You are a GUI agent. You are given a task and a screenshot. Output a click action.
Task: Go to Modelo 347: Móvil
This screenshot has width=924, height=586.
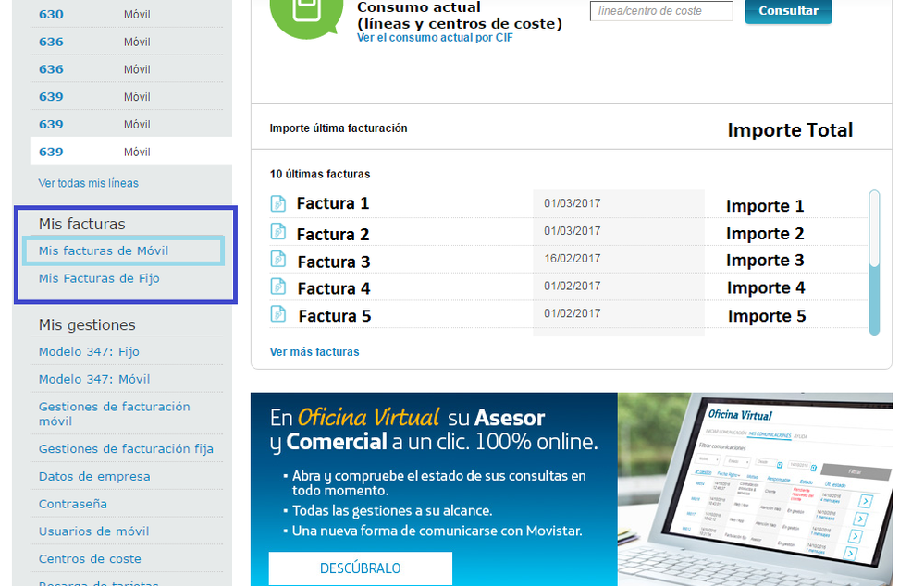click(x=94, y=379)
